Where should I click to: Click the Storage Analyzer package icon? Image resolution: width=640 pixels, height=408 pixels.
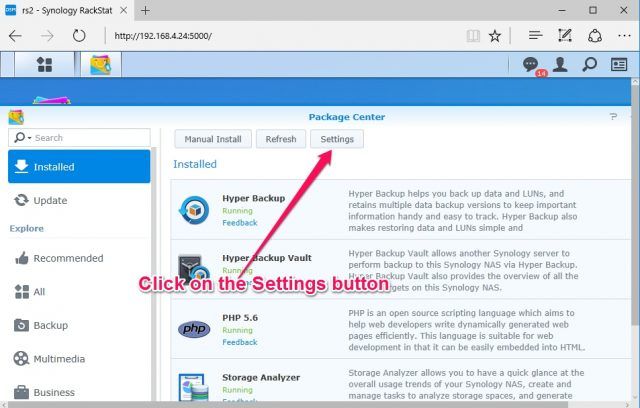click(192, 386)
